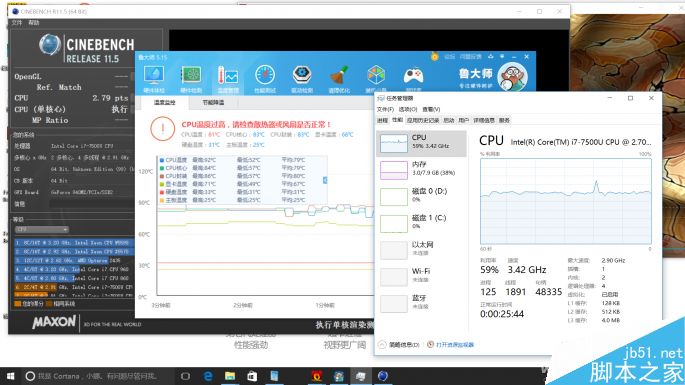685x385 pixels.
Task: Open Microsoft Edge from the taskbar
Action: [x=208, y=376]
